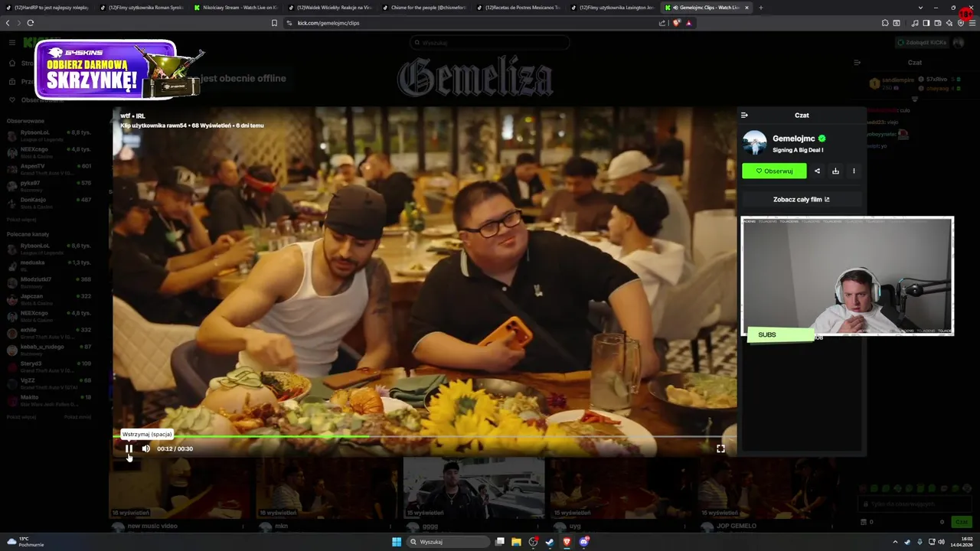This screenshot has height=551, width=980.
Task: Send chat message with green Czat button
Action: coord(961,522)
